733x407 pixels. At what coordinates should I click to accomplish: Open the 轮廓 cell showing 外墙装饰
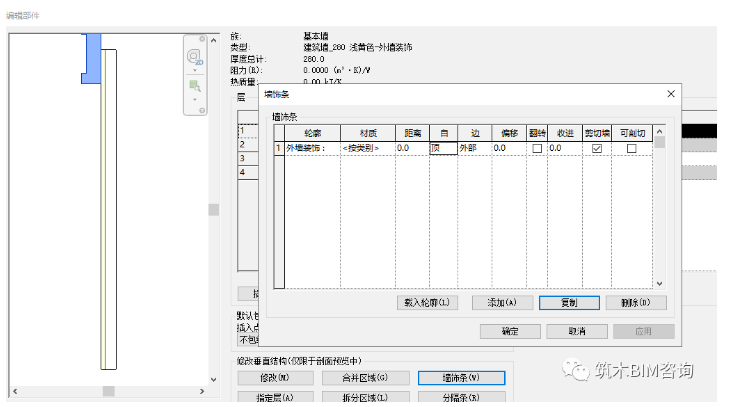[312, 149]
